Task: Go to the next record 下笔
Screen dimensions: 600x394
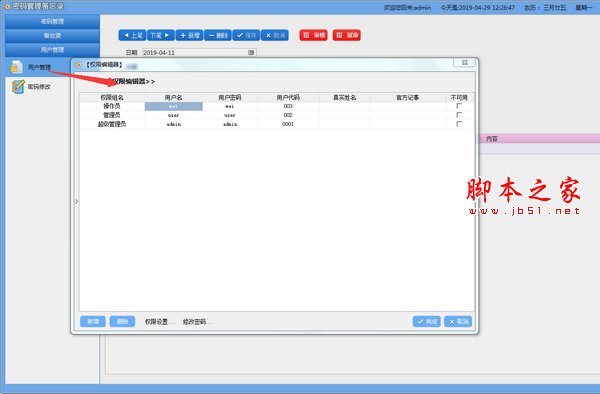Action: click(x=161, y=35)
